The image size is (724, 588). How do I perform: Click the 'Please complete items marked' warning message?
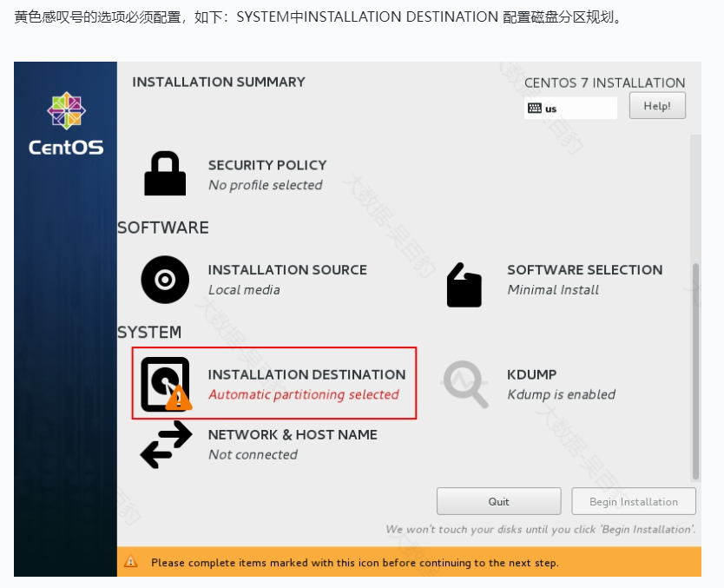click(x=354, y=563)
